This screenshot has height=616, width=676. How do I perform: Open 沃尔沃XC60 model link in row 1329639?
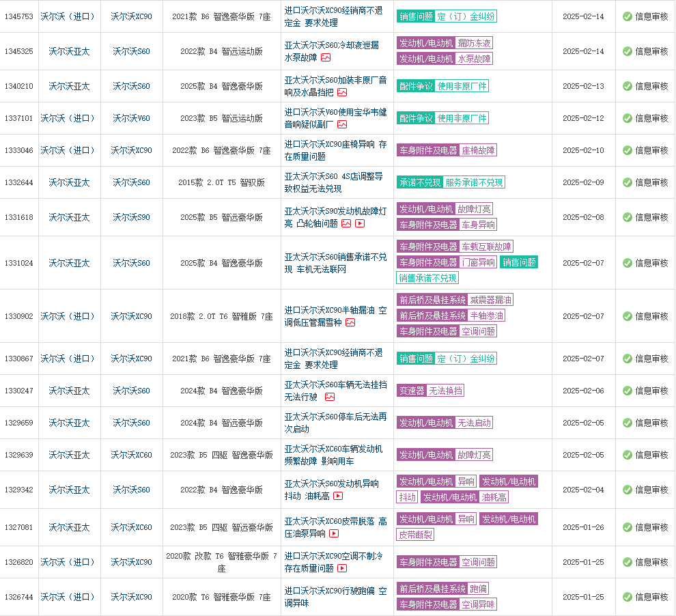coord(131,456)
